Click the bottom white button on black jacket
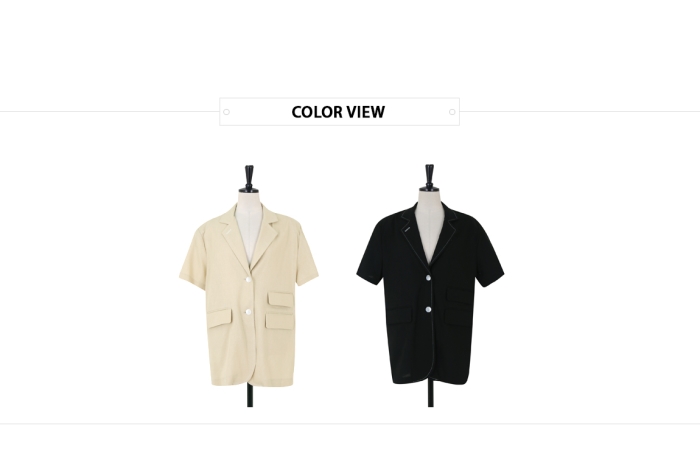 428,309
